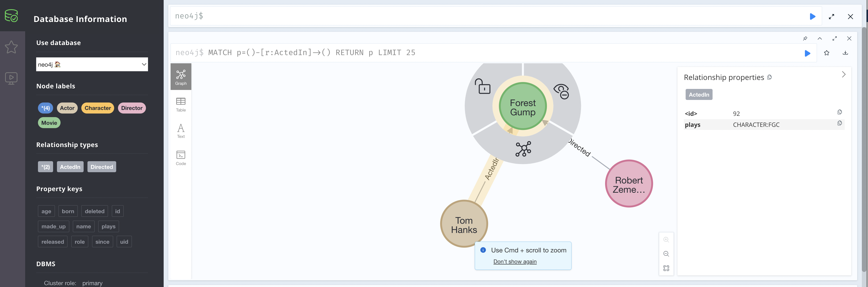This screenshot has height=287, width=868.
Task: Click the born property key
Action: point(68,211)
